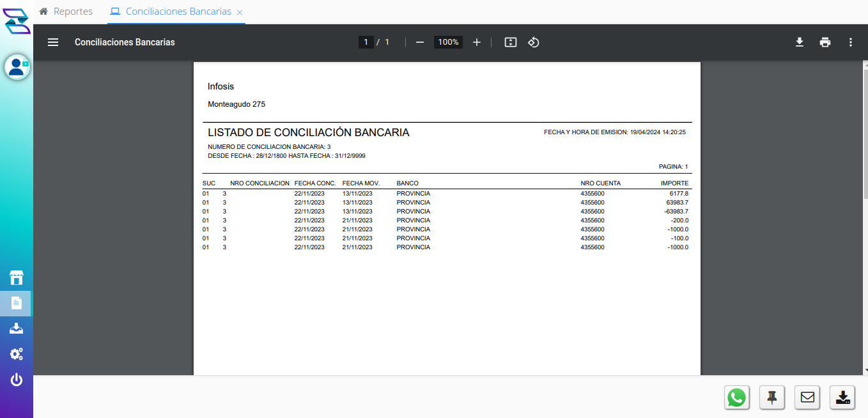Click the application logo in sidebar

pos(17,20)
